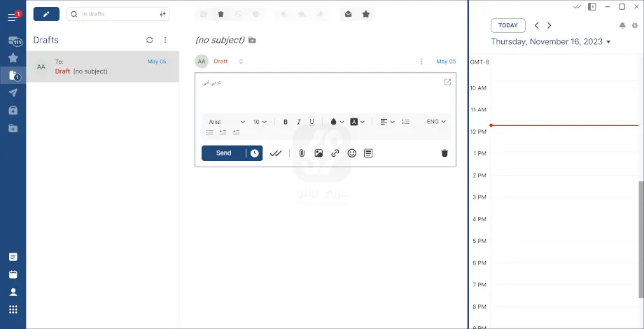Click the reply all icon in toolbar
The width and height of the screenshot is (644, 329).
(302, 14)
